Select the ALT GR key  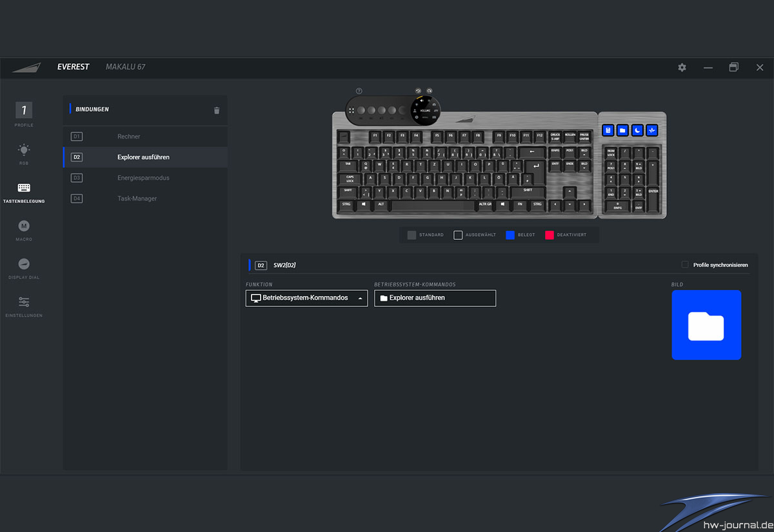pos(485,204)
